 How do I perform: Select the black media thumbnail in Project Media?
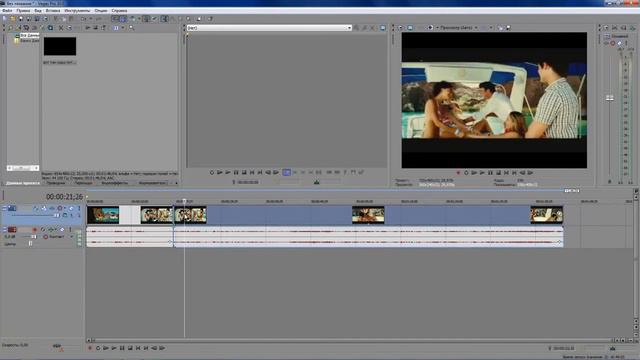60,47
